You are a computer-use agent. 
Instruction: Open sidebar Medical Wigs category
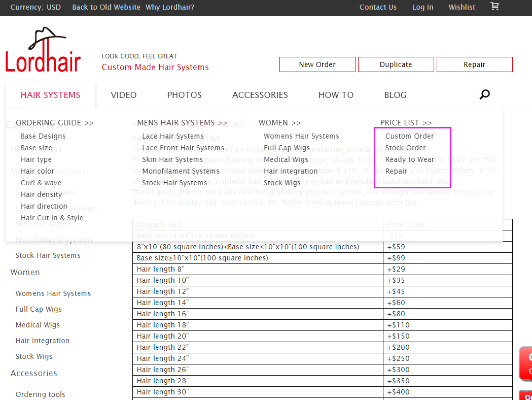(x=38, y=325)
